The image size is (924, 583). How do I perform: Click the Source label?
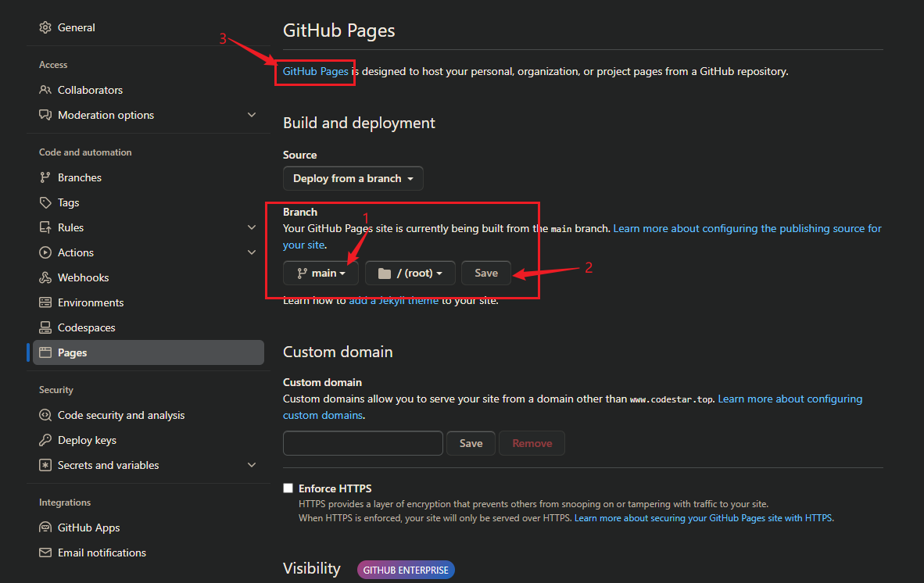[300, 155]
